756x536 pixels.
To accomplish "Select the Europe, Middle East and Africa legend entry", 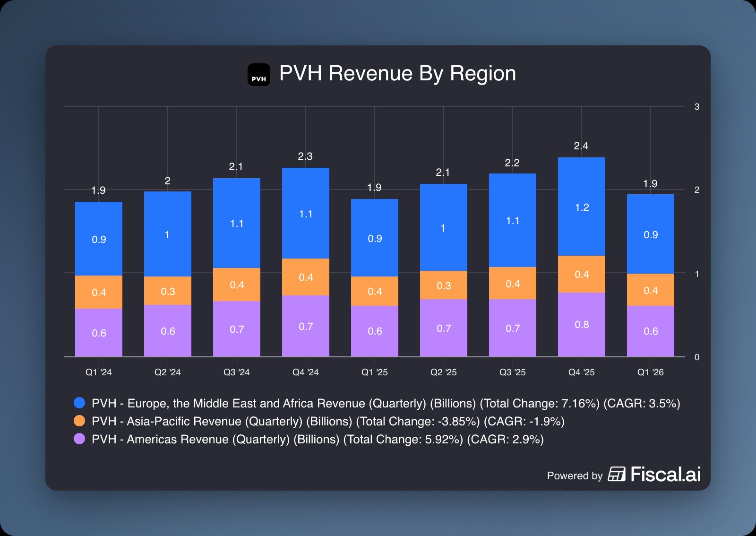I will tap(377, 403).
